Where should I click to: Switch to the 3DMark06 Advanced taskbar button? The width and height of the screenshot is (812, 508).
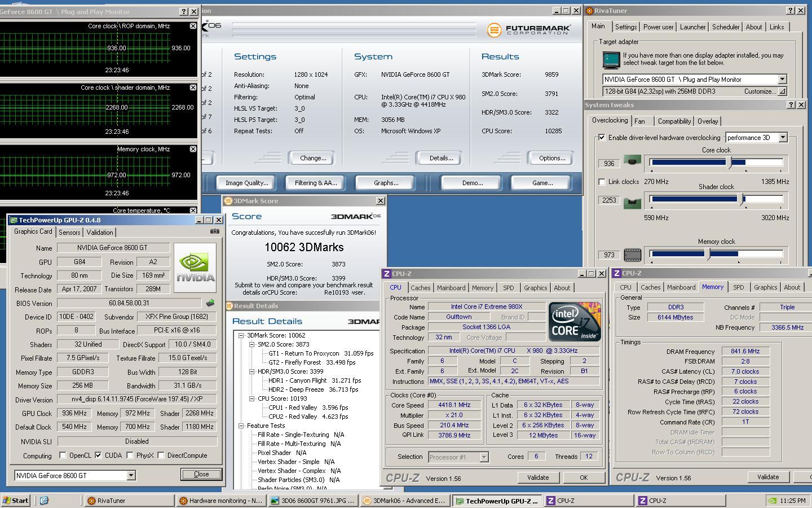(405, 500)
